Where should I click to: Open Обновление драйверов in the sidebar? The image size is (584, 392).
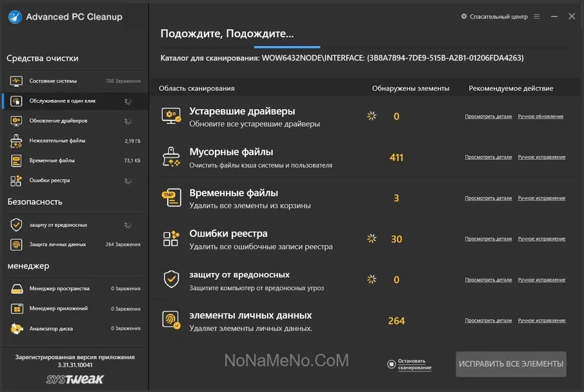click(58, 121)
